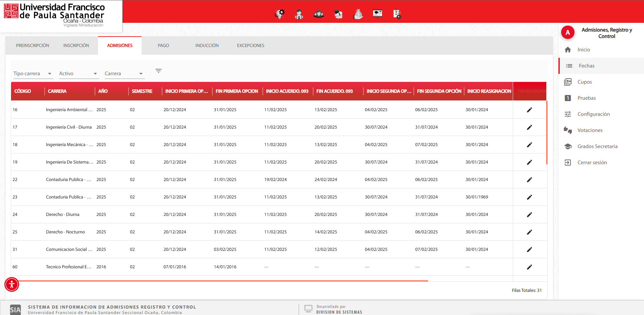
Task: Click the money bag icon in header
Action: pos(358,14)
